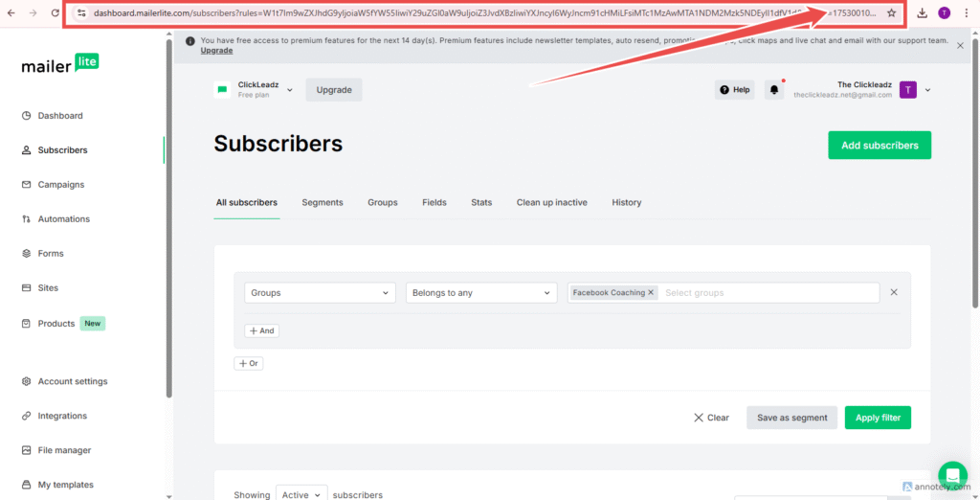Switch to the History tab

coord(626,202)
